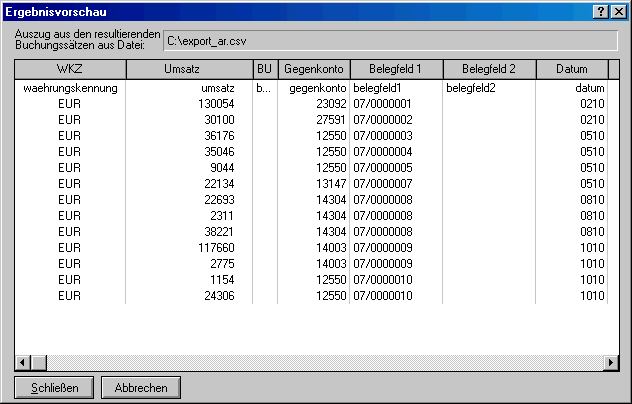Select the umsatz header row cell
Screen dimensions: 632x404
coord(218,88)
